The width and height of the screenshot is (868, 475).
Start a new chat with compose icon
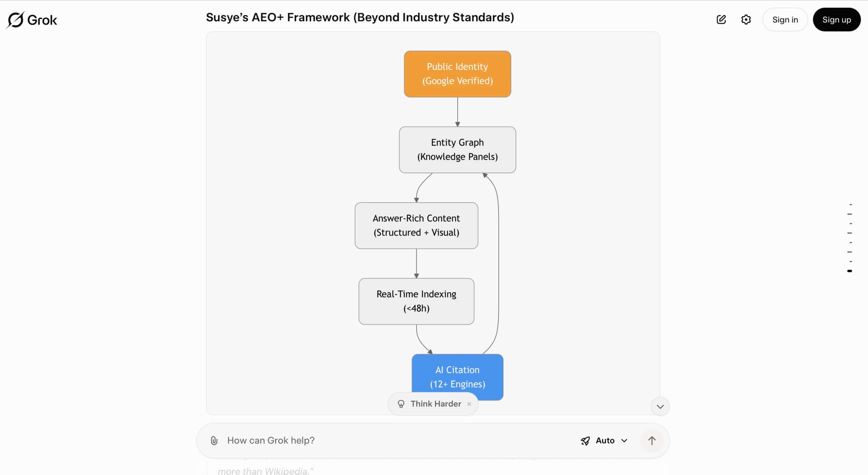point(721,20)
